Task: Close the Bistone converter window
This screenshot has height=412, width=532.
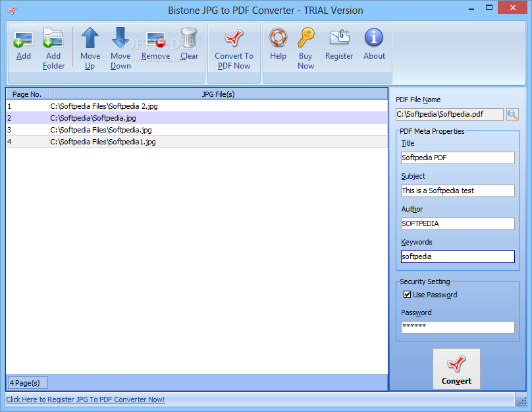Action: (512, 7)
